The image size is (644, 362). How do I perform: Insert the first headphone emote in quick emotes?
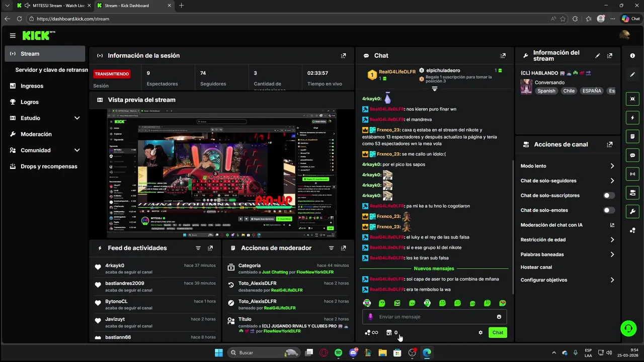point(367,303)
